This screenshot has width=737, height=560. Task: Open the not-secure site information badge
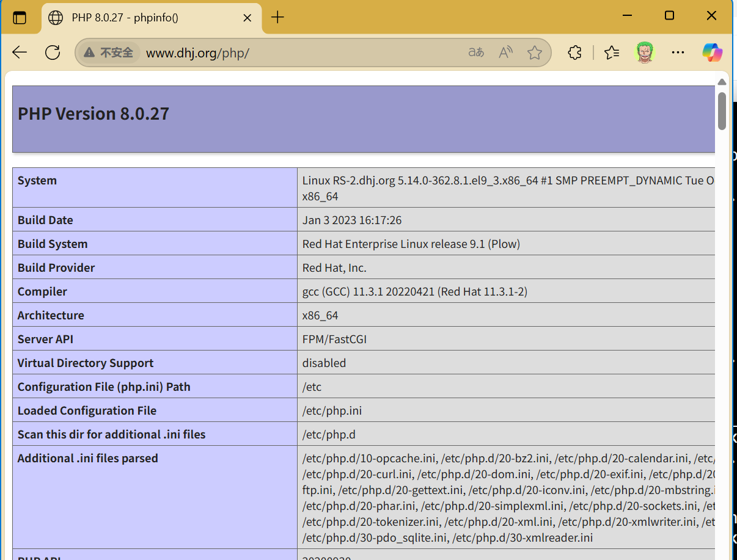click(x=109, y=53)
